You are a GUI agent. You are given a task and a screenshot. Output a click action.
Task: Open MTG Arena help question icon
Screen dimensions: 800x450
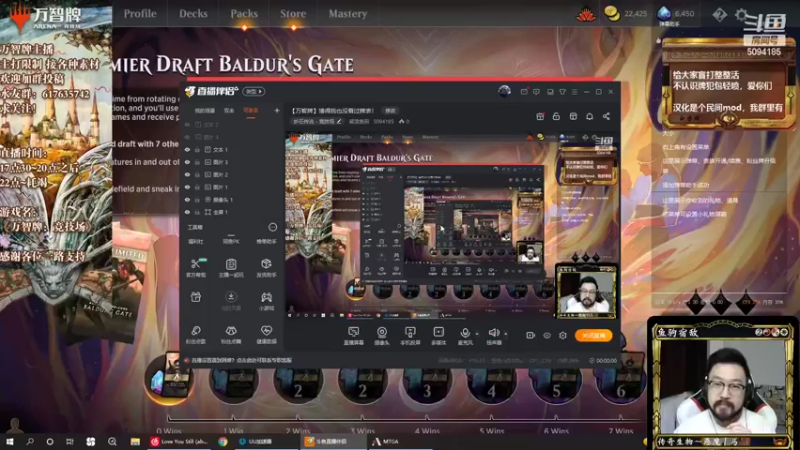click(719, 14)
